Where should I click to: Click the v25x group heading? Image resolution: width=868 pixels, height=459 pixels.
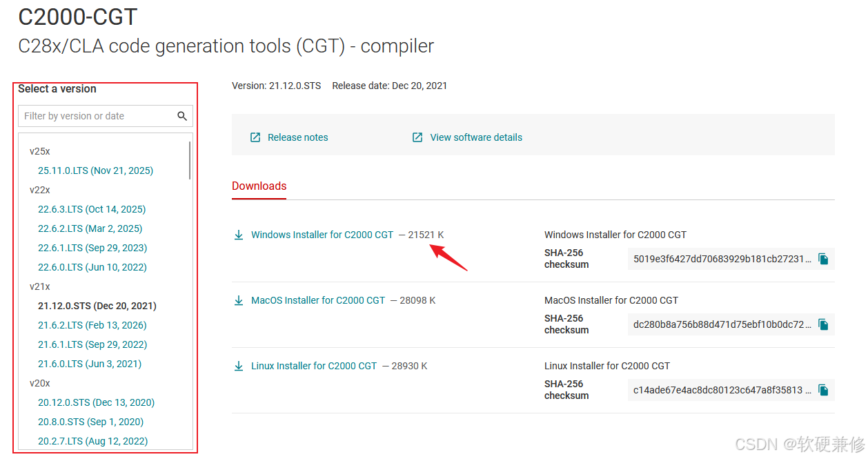[x=40, y=151]
